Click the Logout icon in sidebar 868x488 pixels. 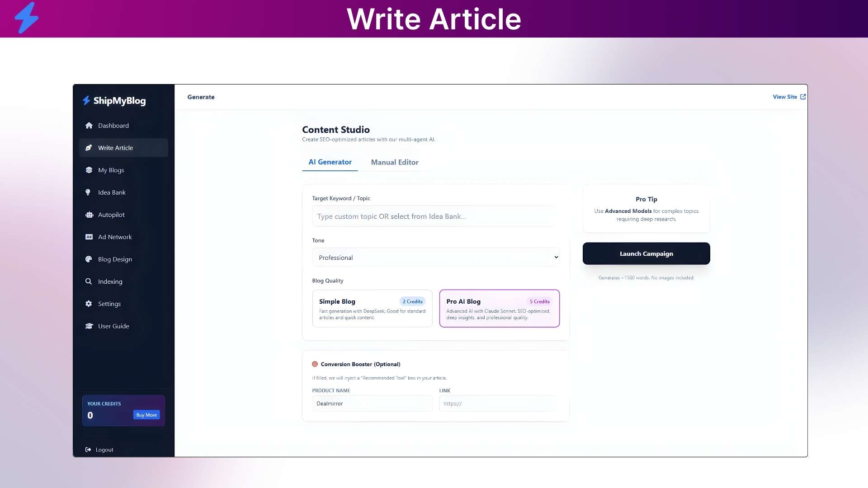[x=88, y=450]
